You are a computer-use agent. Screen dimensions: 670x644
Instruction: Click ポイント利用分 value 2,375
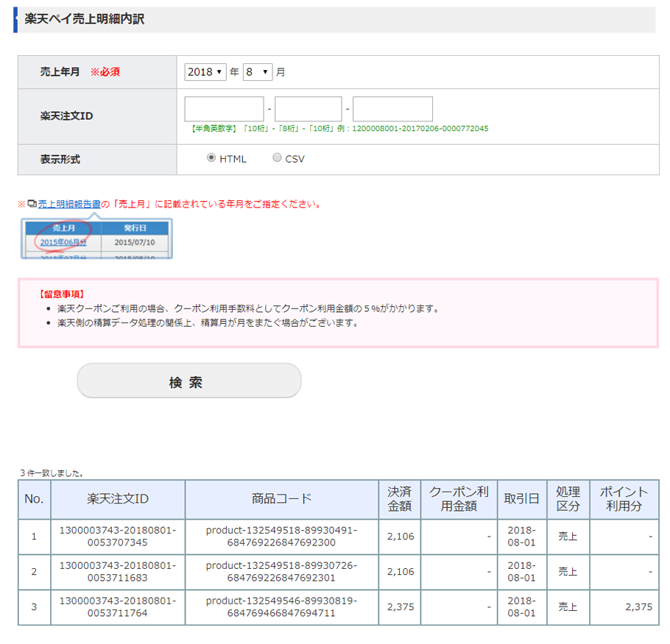point(638,607)
